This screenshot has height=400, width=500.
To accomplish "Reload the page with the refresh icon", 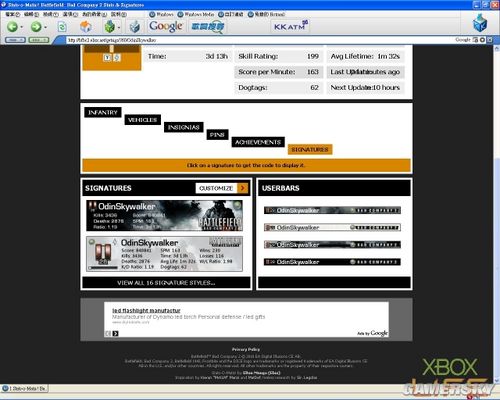I will point(62,27).
